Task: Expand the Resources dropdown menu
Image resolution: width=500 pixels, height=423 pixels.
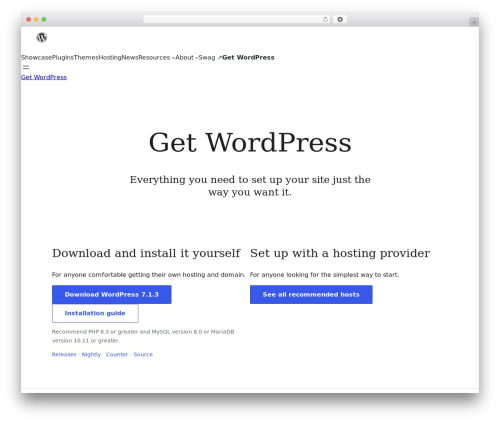Action: click(156, 57)
